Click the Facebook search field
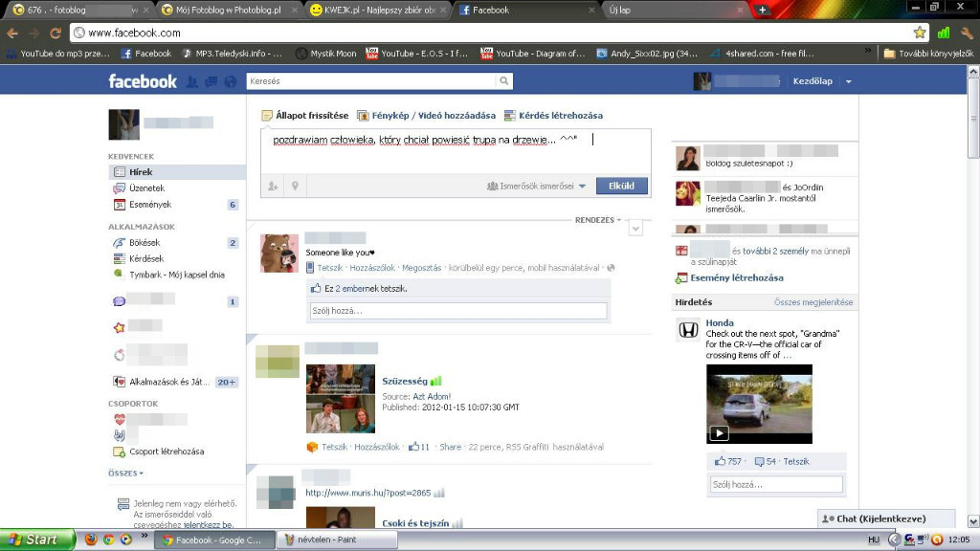 [x=371, y=81]
